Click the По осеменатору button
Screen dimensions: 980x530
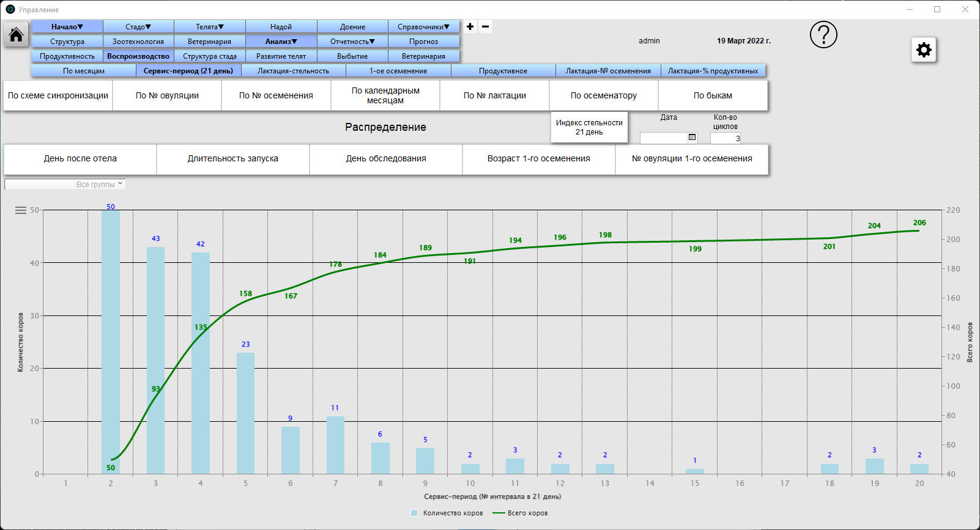[x=604, y=95]
